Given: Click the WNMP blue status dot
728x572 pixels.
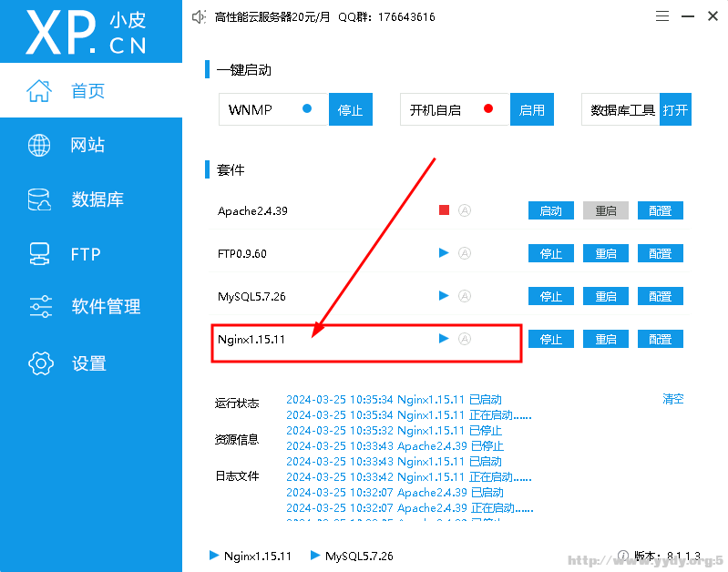Looking at the screenshot, I should click(307, 108).
